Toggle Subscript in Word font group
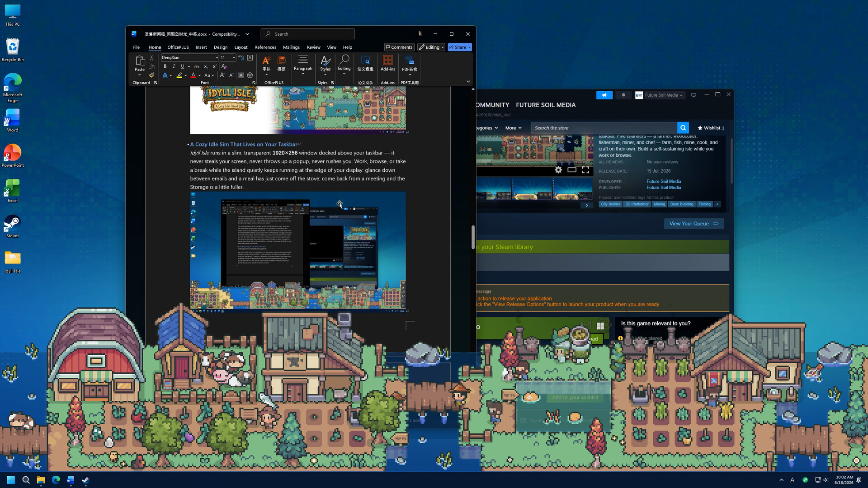The width and height of the screenshot is (868, 488). click(206, 66)
